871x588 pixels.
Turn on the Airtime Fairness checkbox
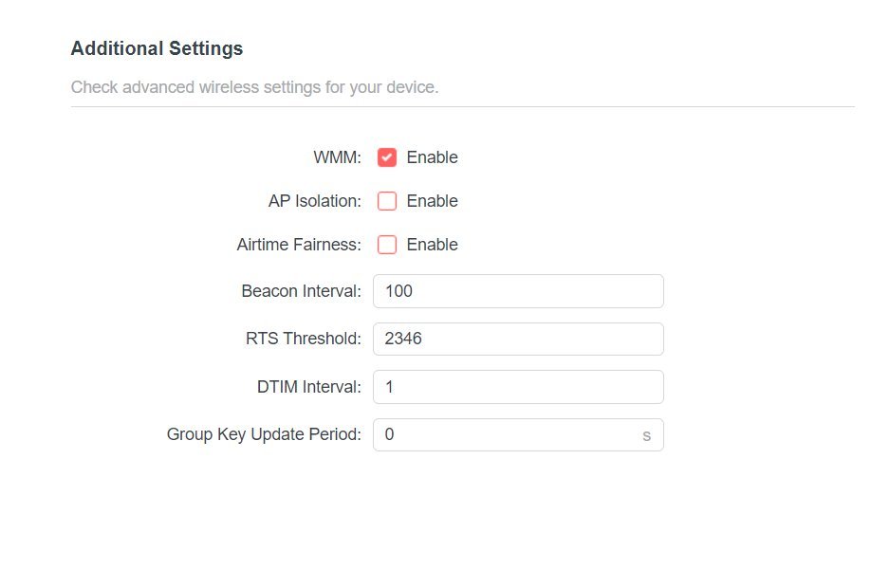(387, 245)
